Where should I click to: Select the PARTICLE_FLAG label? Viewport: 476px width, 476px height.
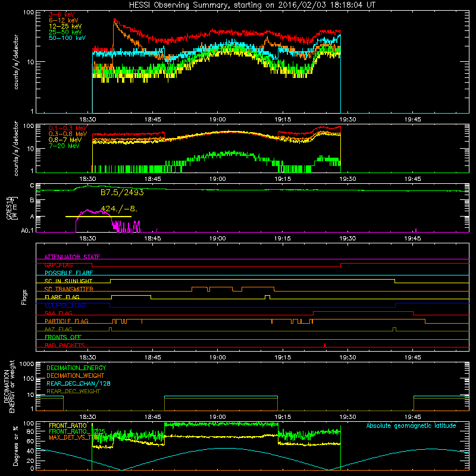tap(67, 321)
